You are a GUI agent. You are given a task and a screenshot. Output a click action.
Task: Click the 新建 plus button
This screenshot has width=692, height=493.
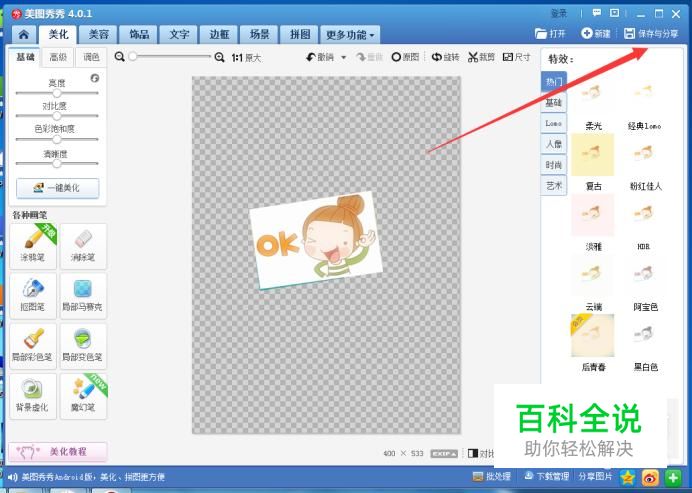596,34
